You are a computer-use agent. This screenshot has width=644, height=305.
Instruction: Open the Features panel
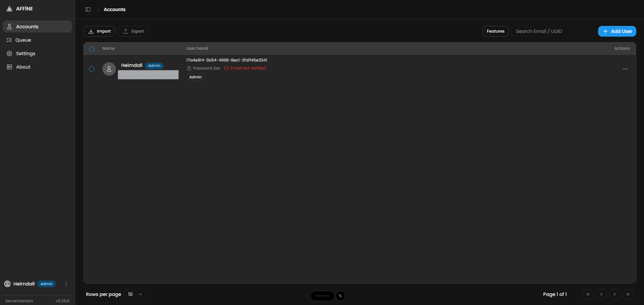pos(495,31)
